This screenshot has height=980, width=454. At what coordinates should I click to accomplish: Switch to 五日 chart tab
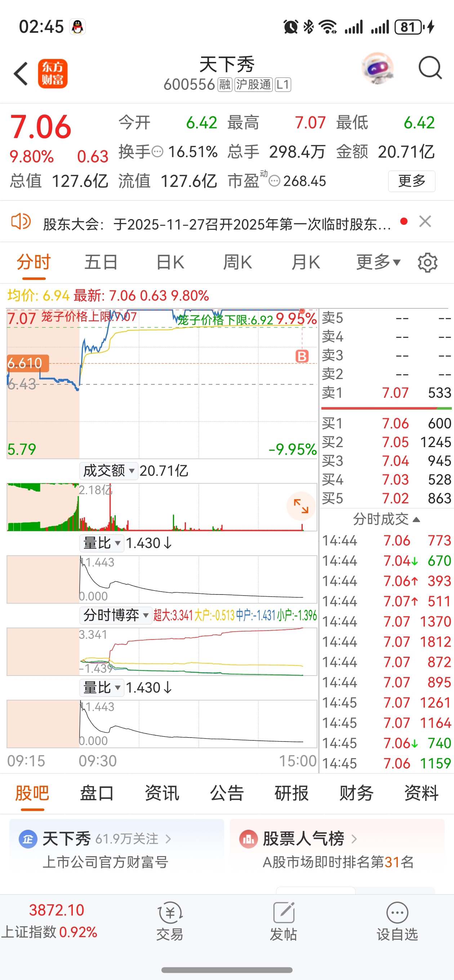pyautogui.click(x=101, y=263)
